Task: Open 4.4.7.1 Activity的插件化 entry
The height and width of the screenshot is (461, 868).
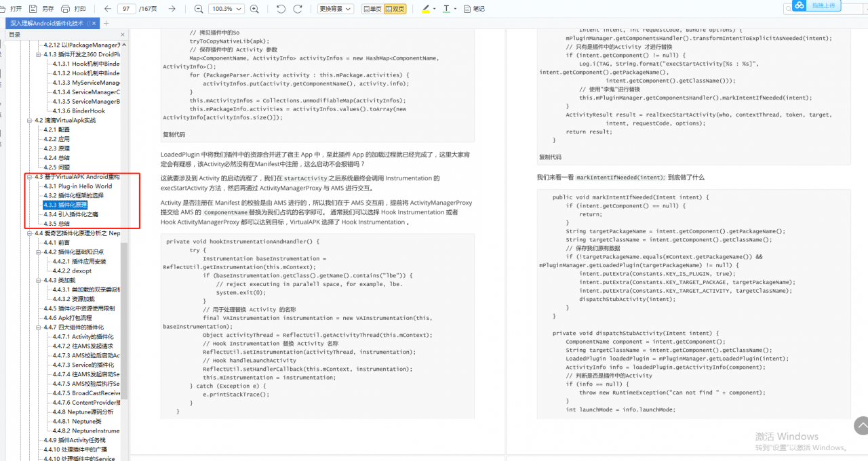Action: pos(83,336)
